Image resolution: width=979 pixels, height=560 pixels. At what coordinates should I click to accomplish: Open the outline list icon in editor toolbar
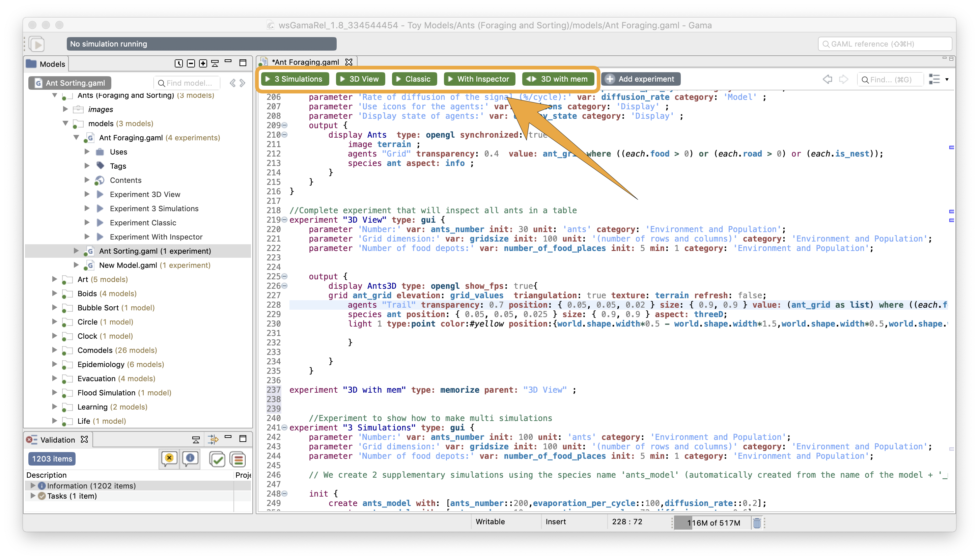point(934,79)
